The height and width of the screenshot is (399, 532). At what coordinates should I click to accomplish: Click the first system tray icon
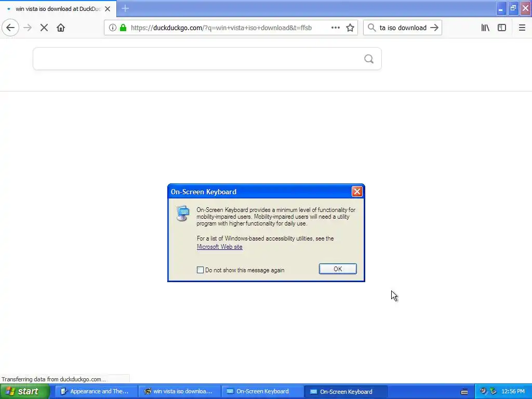point(483,391)
